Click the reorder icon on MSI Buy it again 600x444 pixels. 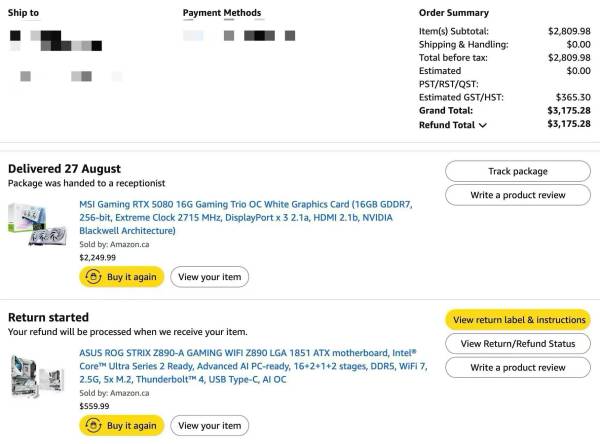93,277
